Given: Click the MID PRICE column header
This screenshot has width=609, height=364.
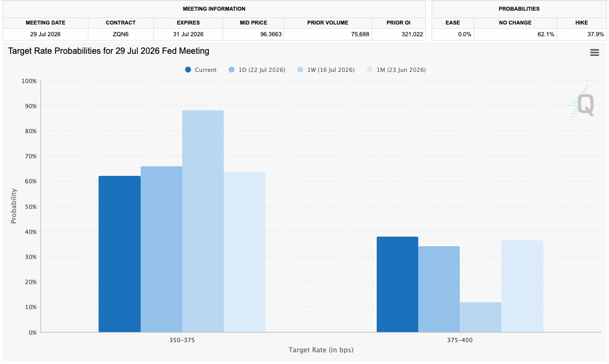Looking at the screenshot, I should (253, 22).
